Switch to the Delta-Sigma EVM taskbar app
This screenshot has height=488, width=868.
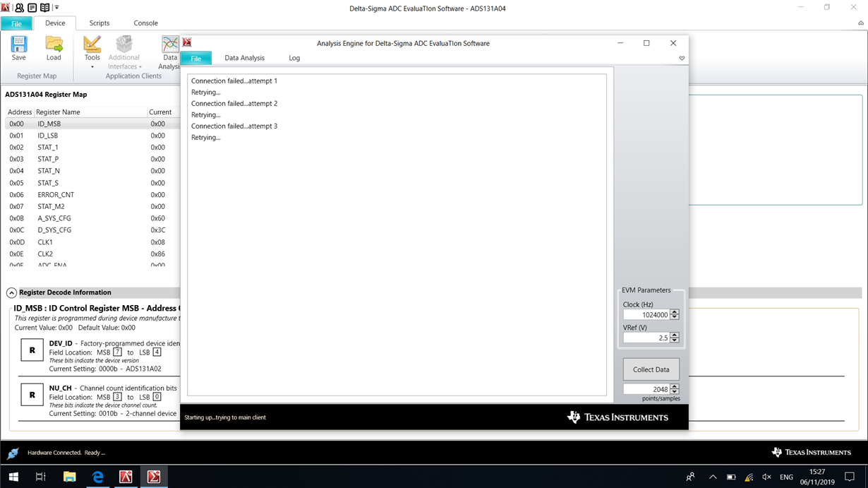tap(126, 477)
